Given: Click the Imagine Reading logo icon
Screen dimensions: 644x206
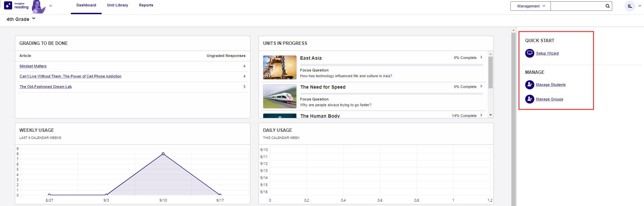Looking at the screenshot, I should [x=8, y=5].
